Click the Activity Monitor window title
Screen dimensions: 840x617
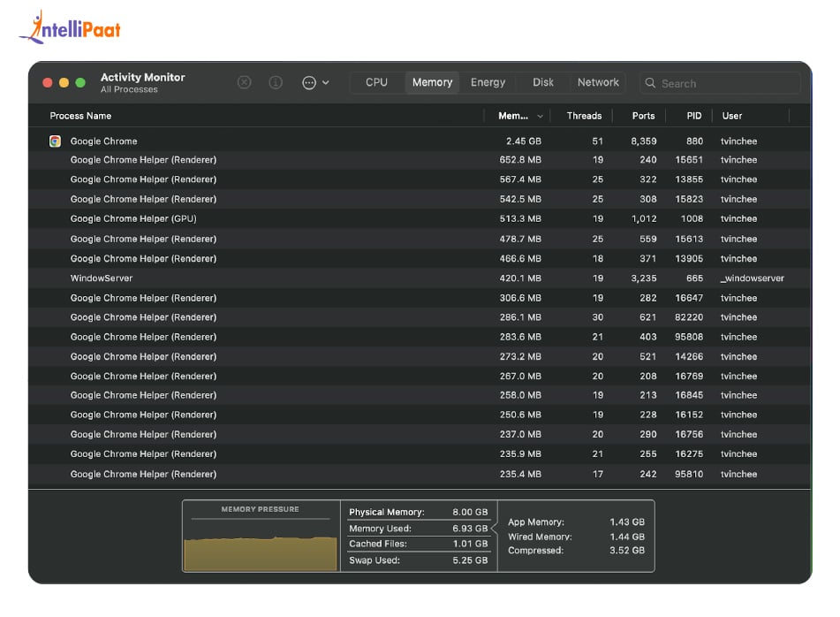click(142, 77)
